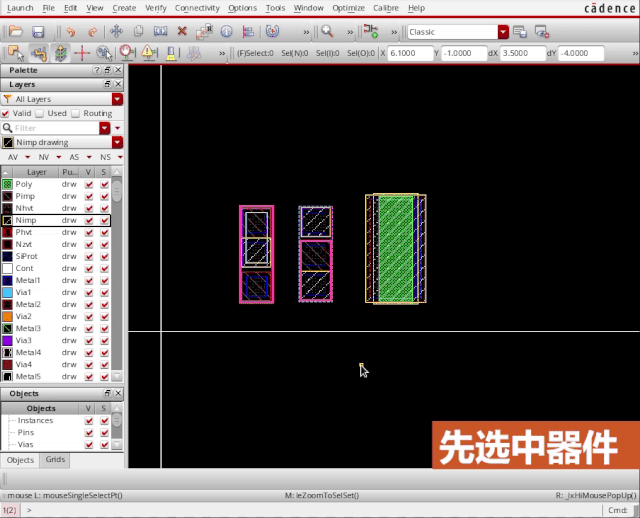640x518 pixels.
Task: Open the All Layers dropdown
Action: (x=117, y=99)
